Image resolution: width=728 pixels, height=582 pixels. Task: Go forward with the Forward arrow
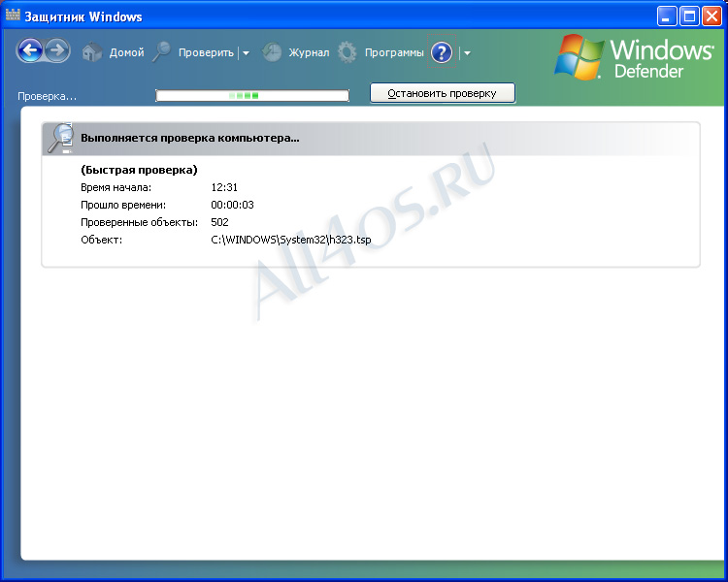click(57, 50)
